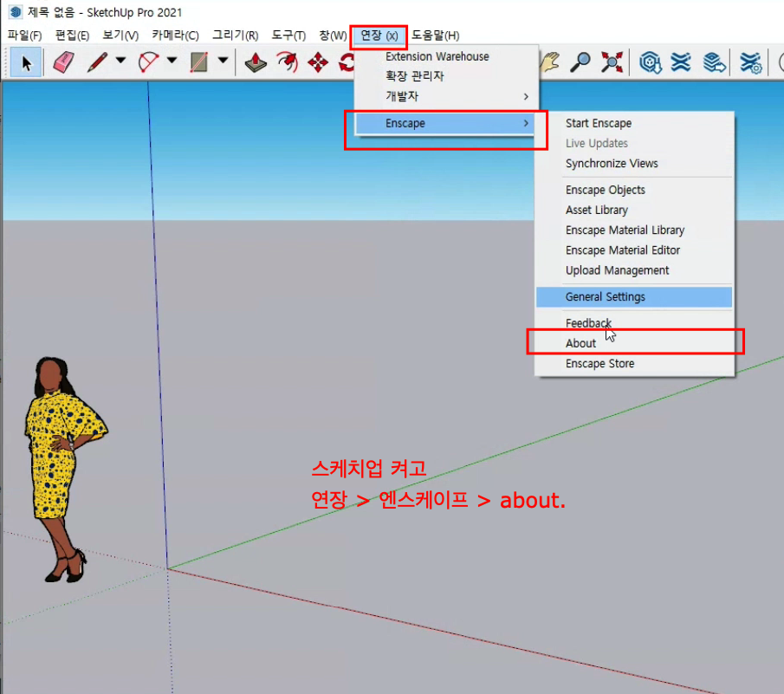Viewport: 784px width, 694px height.
Task: Open the 도구(T) menu
Action: [288, 36]
